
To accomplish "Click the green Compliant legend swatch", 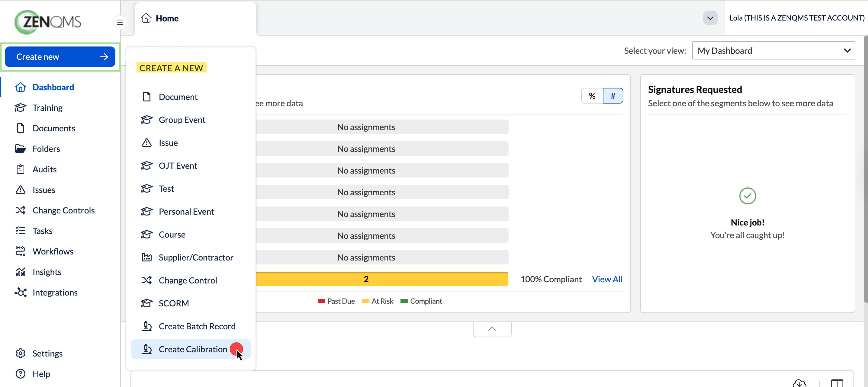I will click(404, 301).
